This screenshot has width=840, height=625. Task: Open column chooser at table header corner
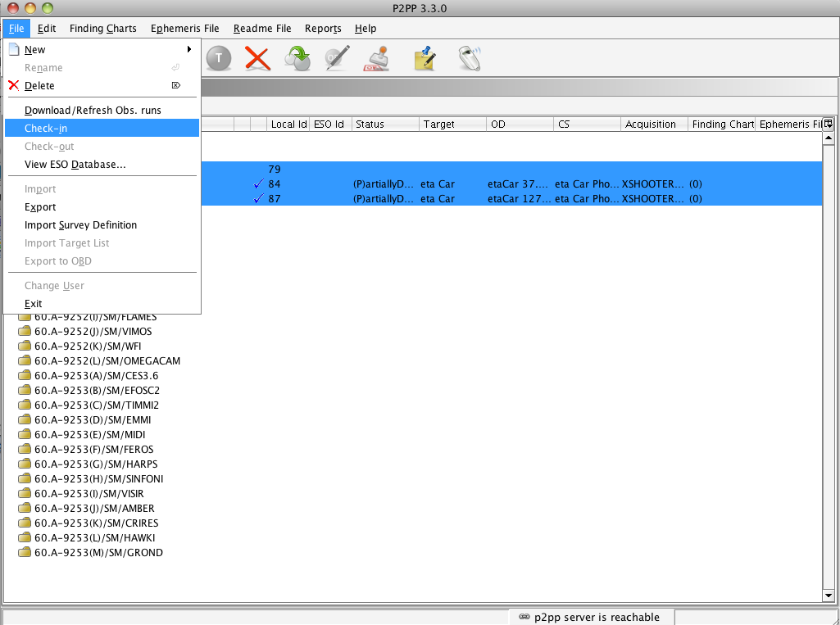[x=828, y=124]
